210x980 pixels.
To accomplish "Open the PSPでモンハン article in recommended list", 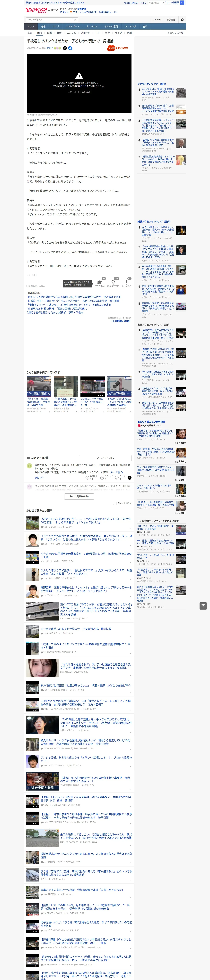I will (x=85, y=521).
